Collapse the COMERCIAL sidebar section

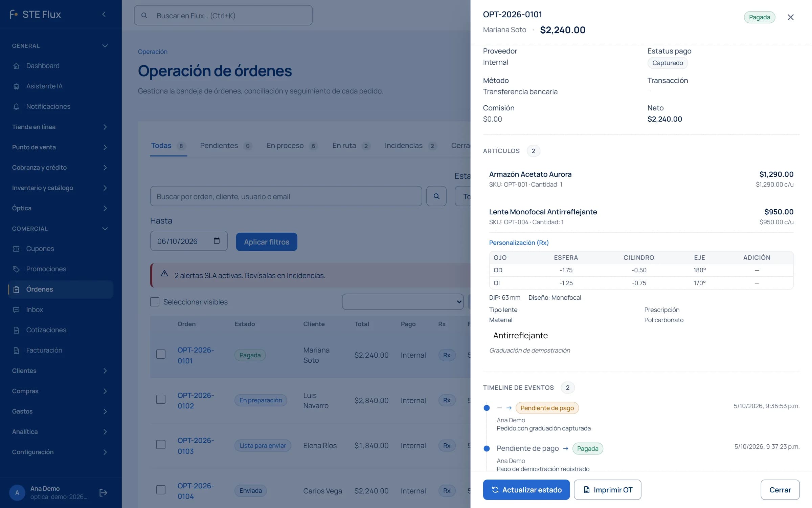click(61, 229)
